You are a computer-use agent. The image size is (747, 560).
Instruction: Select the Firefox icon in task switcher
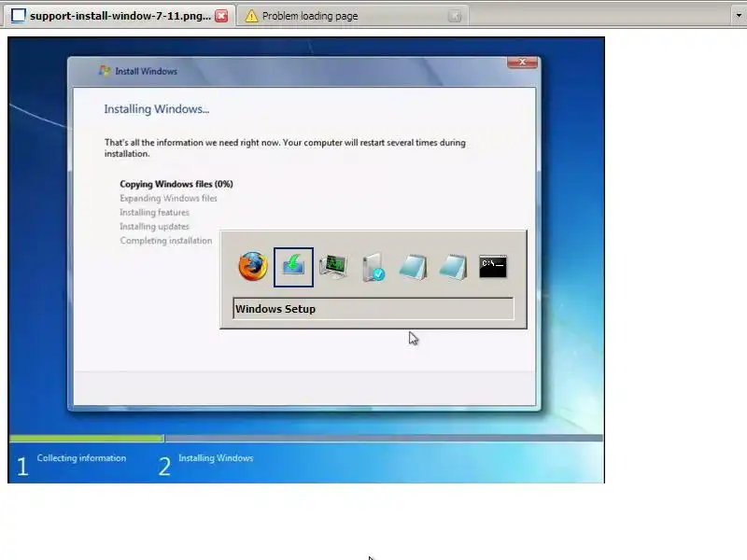253,267
